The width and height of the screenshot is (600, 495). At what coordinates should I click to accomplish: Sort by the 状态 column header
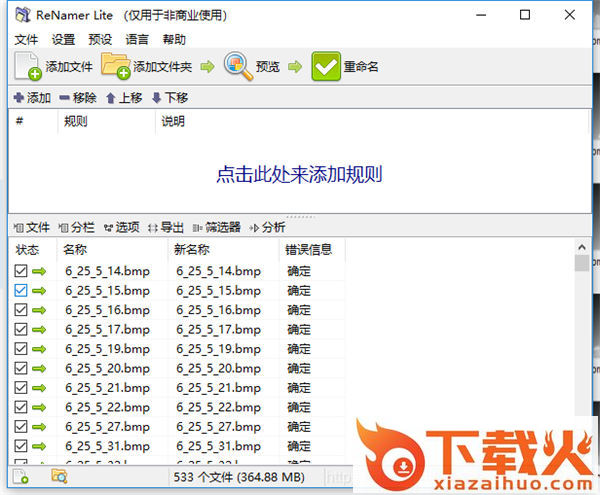tap(27, 250)
